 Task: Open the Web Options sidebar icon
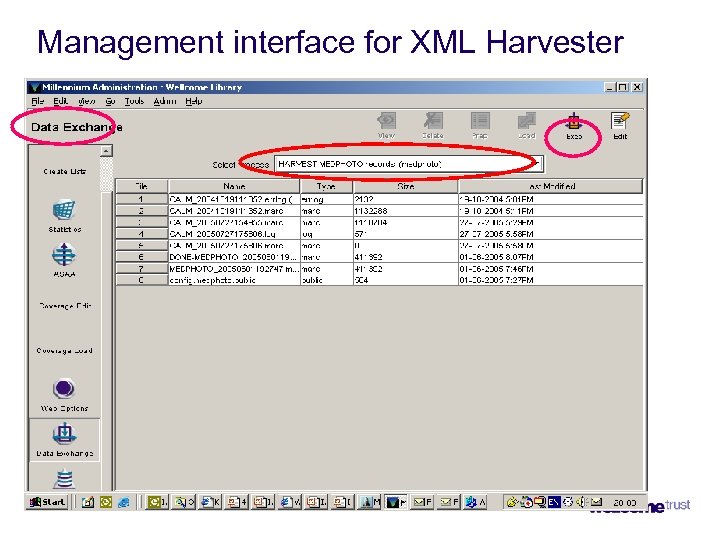(64, 388)
